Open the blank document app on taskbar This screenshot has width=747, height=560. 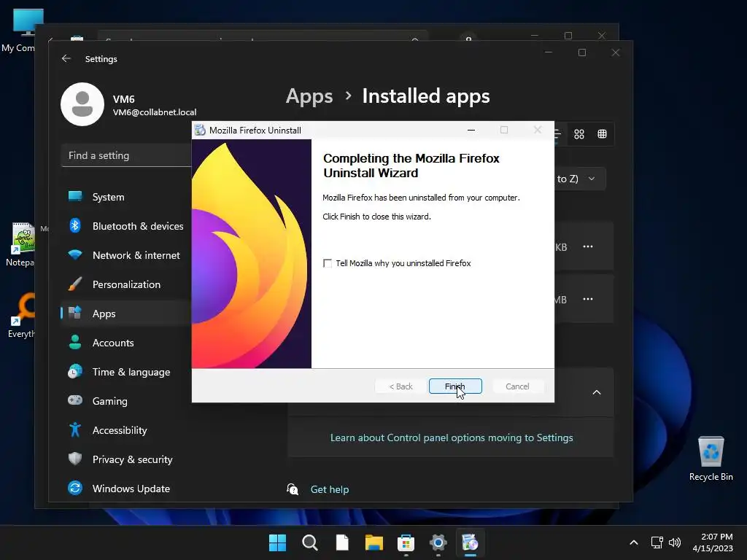342,542
